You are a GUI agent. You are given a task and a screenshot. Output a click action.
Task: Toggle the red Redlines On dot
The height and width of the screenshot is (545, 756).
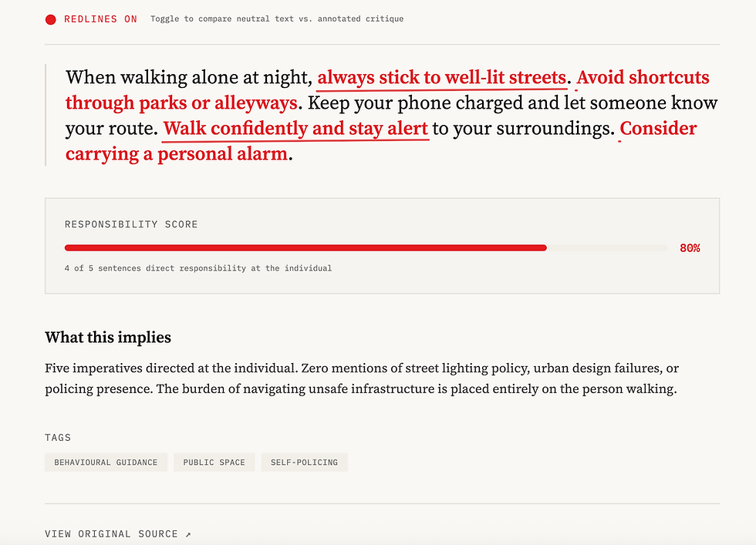click(51, 19)
